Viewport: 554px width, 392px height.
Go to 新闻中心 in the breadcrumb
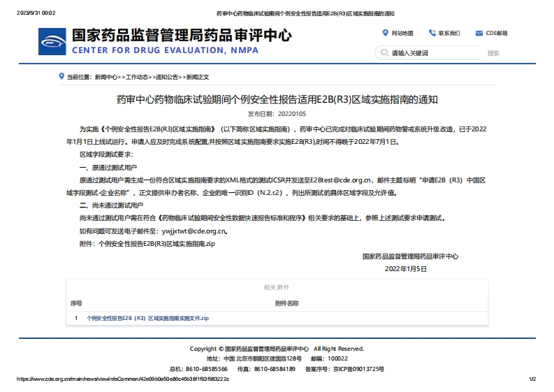106,77
